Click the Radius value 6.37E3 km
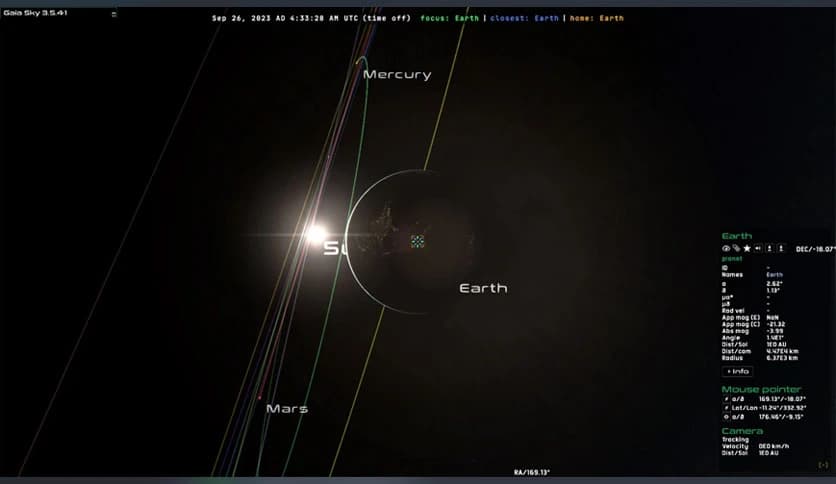This screenshot has height=484, width=836. (x=782, y=358)
